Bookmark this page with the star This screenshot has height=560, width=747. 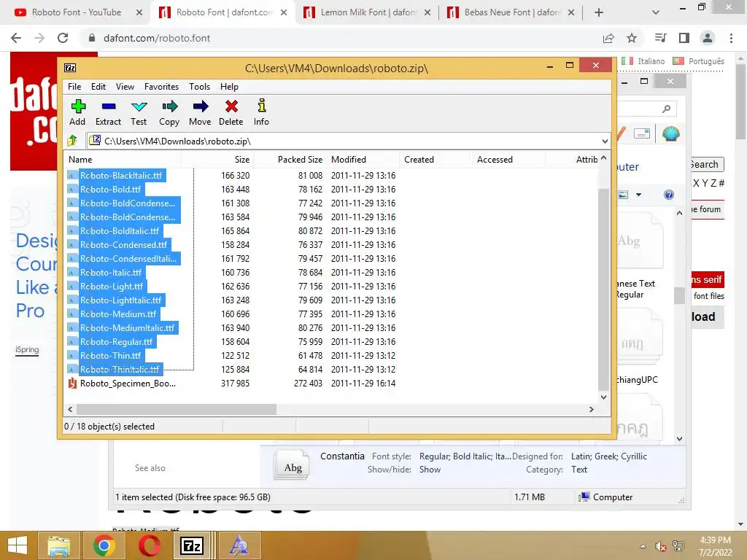632,38
